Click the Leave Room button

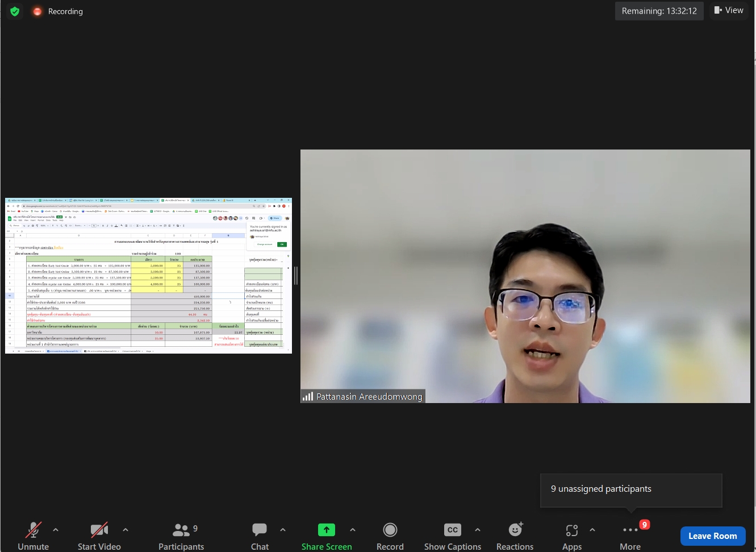point(713,536)
